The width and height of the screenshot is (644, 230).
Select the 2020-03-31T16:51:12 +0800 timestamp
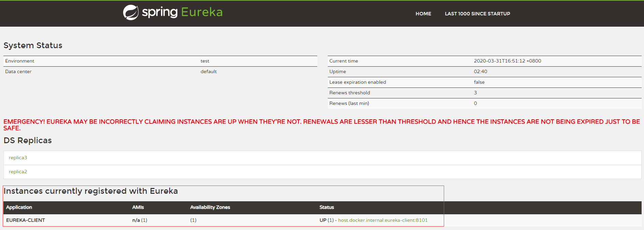click(x=508, y=61)
